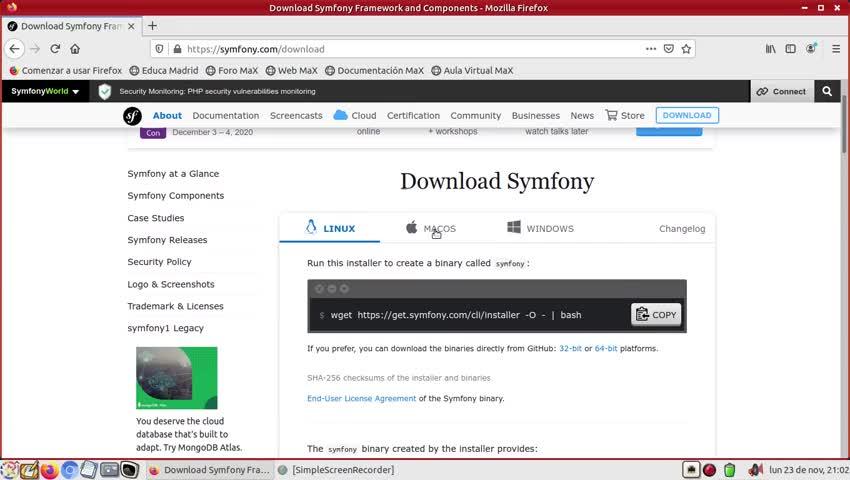Click the red record tray icon
This screenshot has width=850, height=480.
pyautogui.click(x=709, y=470)
